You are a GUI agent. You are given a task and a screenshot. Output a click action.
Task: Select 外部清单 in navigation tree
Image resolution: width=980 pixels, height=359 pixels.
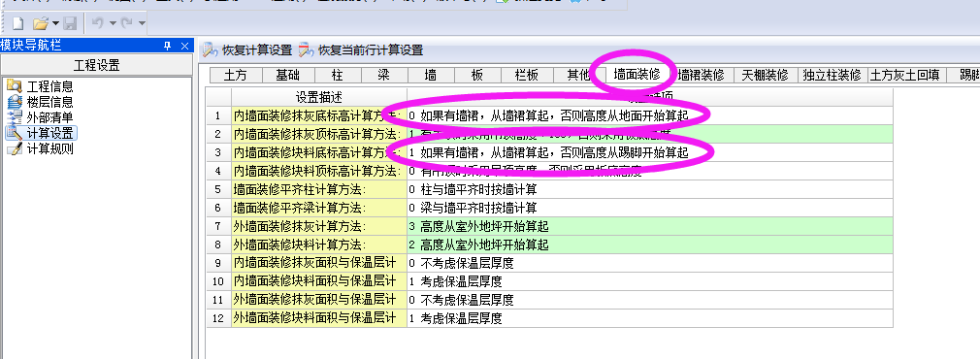pyautogui.click(x=49, y=117)
